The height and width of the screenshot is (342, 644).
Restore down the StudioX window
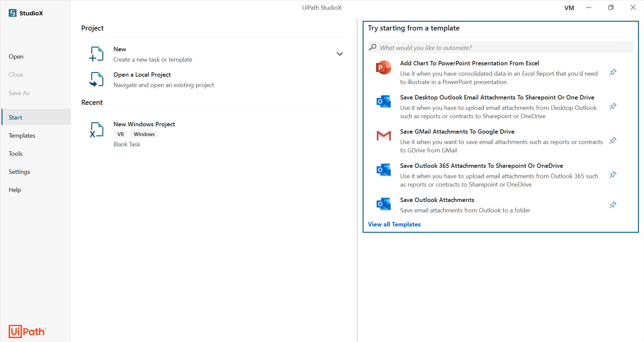(611, 8)
